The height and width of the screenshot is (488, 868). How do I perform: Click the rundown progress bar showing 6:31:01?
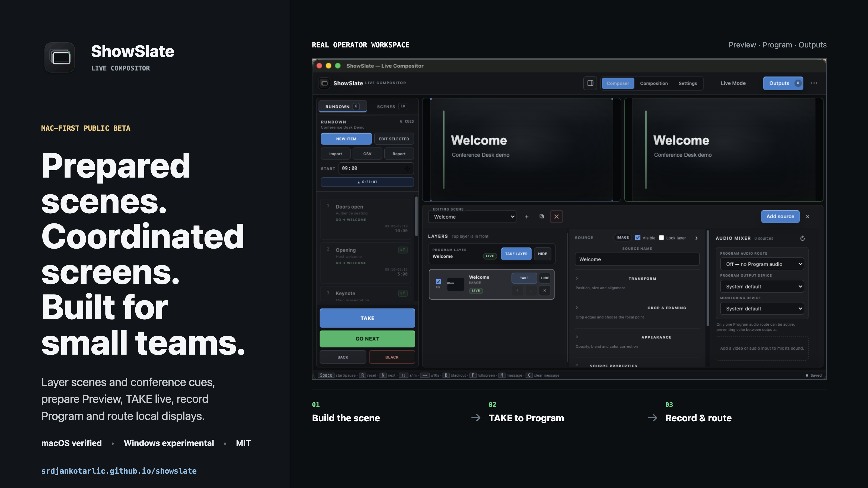point(367,182)
